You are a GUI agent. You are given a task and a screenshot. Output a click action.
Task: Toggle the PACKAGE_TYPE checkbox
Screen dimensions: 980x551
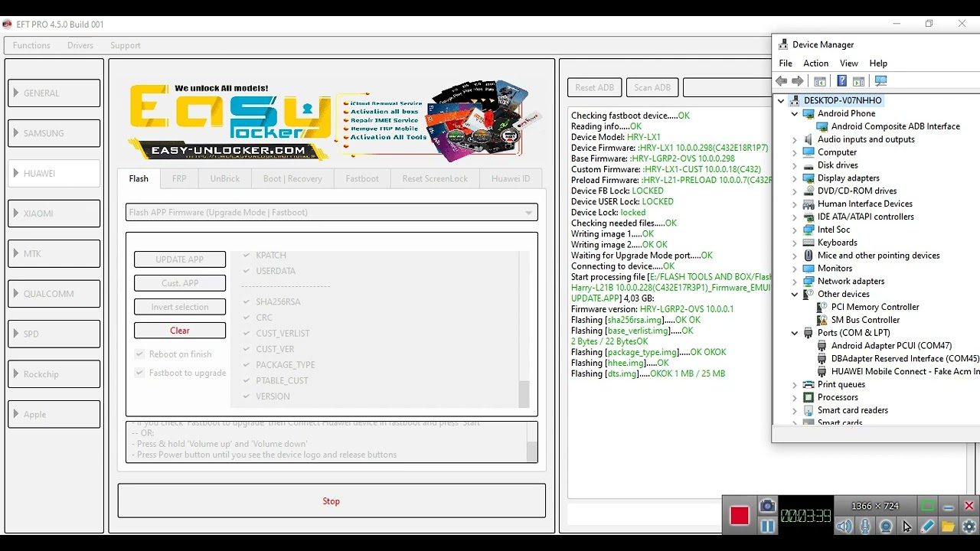247,365
